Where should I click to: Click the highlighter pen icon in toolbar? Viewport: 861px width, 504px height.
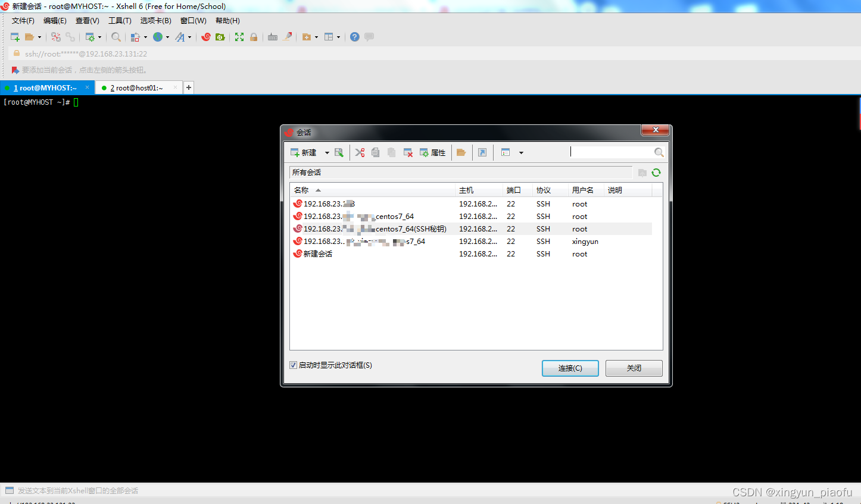pos(288,37)
